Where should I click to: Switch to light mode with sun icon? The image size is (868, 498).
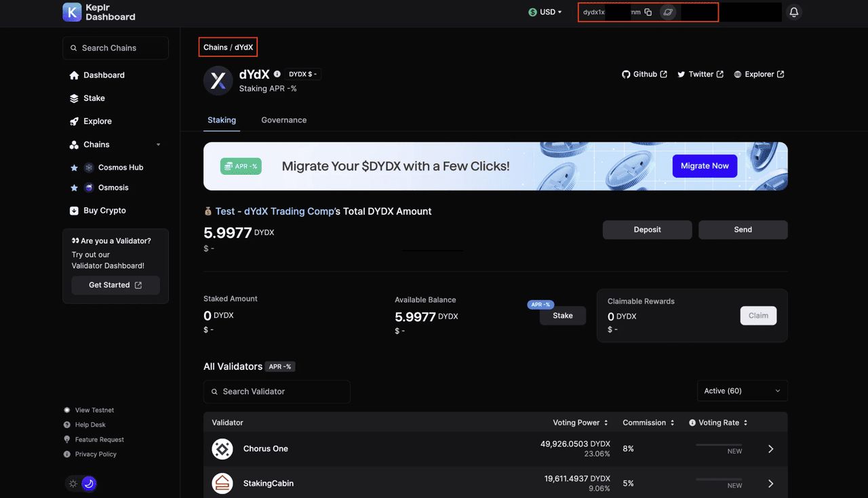click(x=73, y=484)
